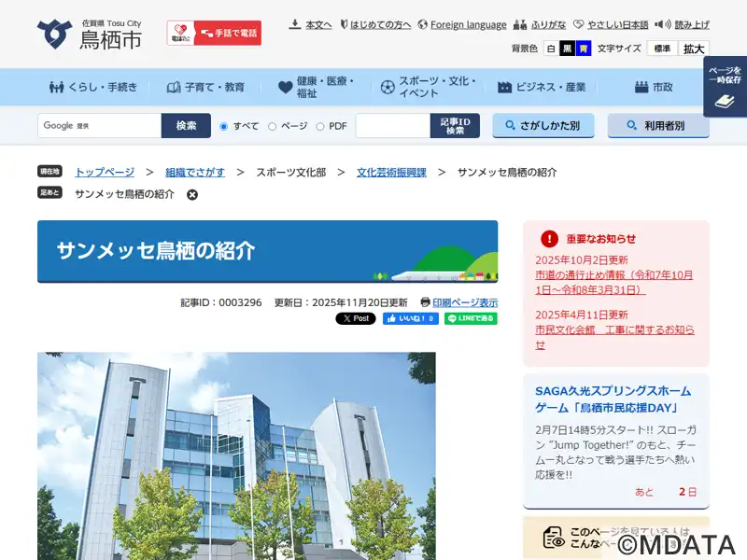Screen dimensions: 747x560
Task: Select black 黒 background color
Action: 567,49
